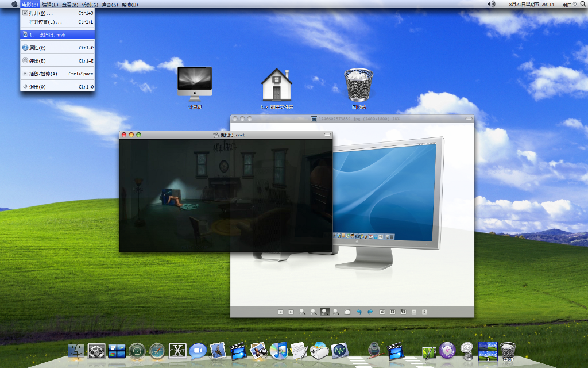588x368 pixels.
Task: Rotate image left with blue arrow
Action: (359, 312)
